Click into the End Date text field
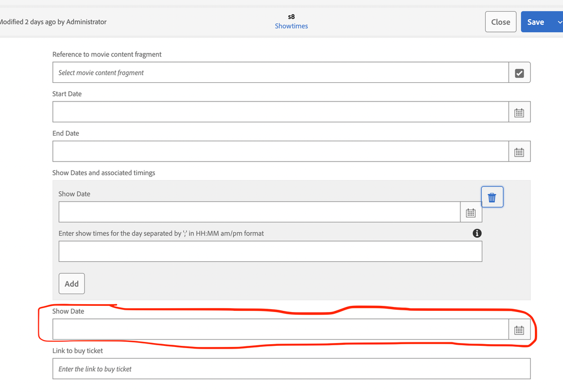Screen dimensions: 563x392 click(280, 152)
